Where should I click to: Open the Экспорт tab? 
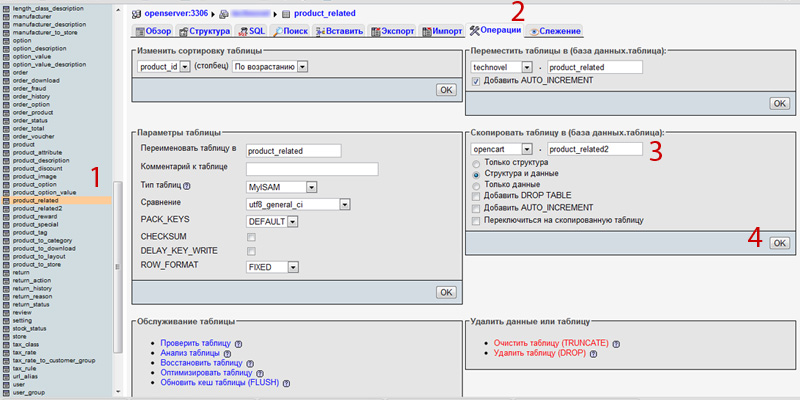(x=392, y=31)
